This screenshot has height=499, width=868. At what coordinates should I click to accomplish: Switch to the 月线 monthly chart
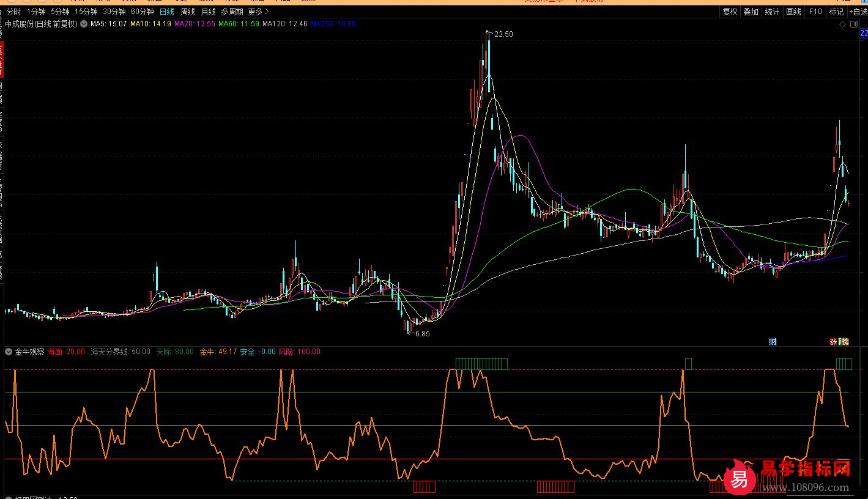209,12
